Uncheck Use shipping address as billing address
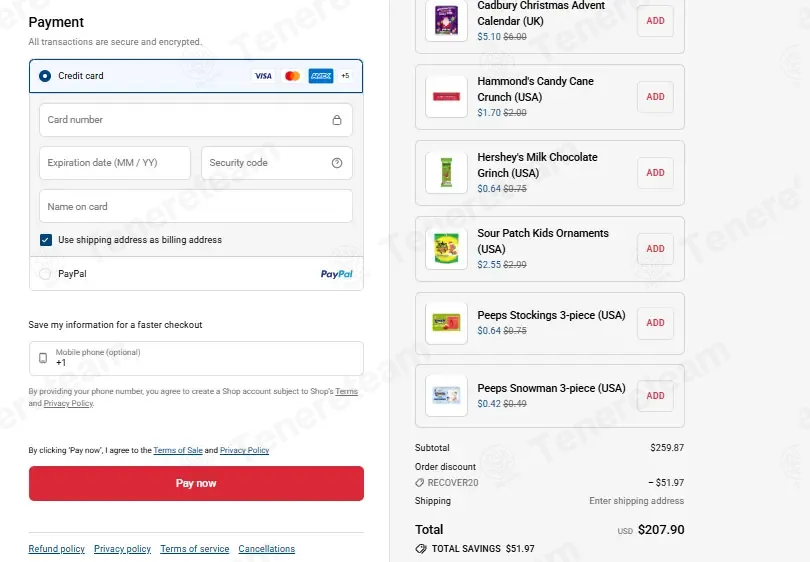The width and height of the screenshot is (810, 562). [46, 240]
